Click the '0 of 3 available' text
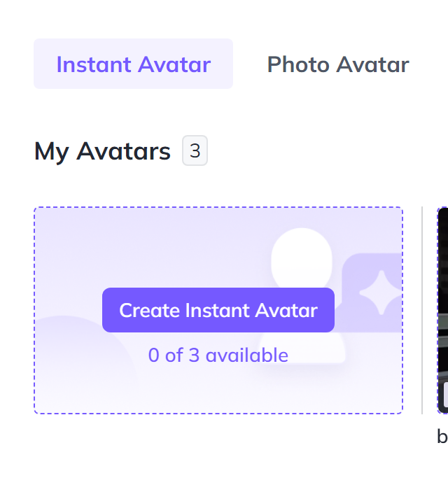448x492 pixels. point(218,356)
